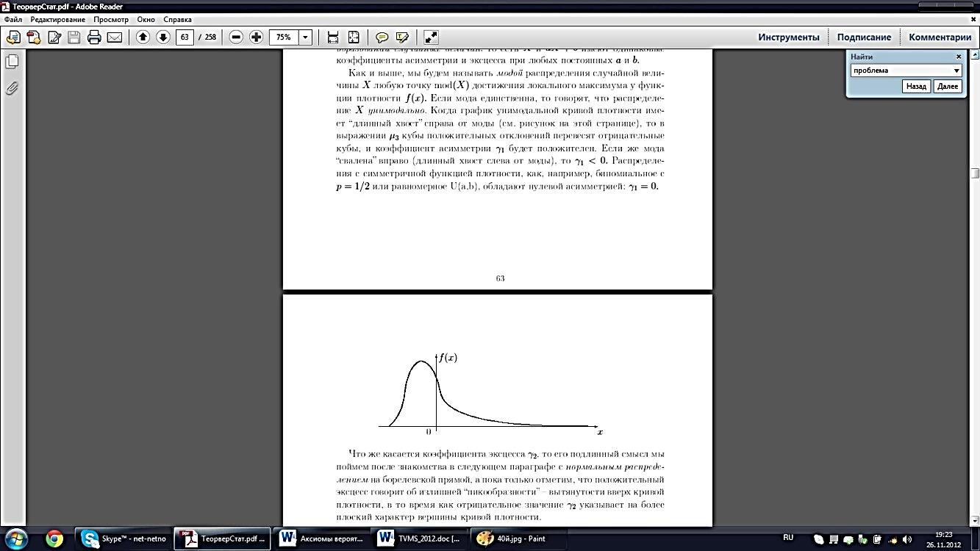Switch to Read mode with arrows icon

point(431,37)
